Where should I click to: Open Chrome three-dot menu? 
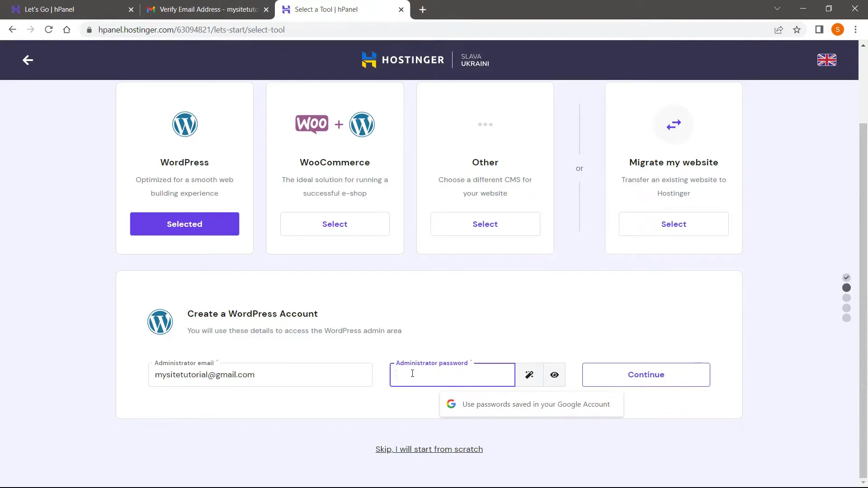[x=855, y=30]
